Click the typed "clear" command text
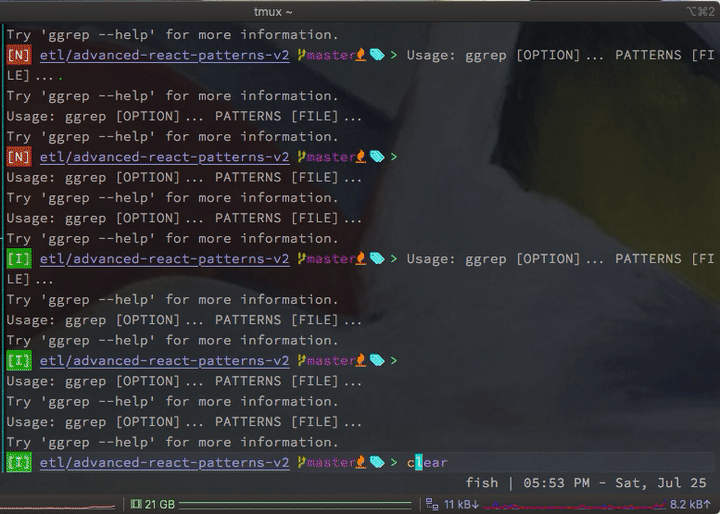Image resolution: width=720 pixels, height=514 pixels. click(427, 463)
